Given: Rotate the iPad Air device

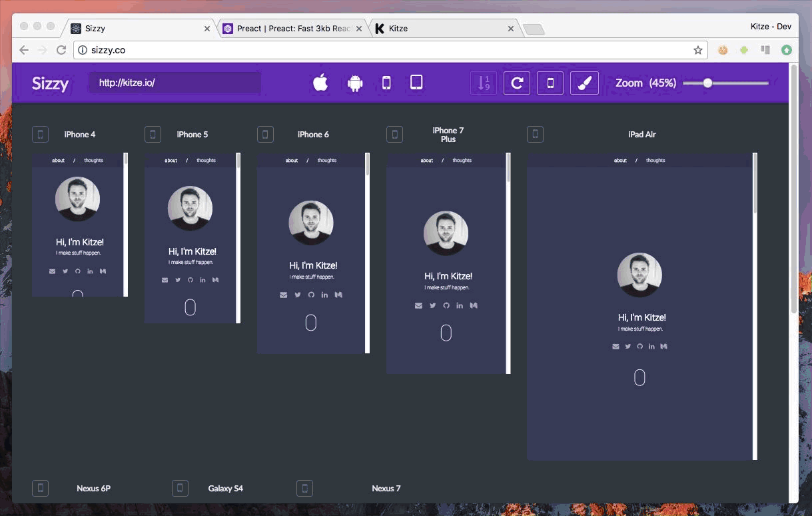Looking at the screenshot, I should click(x=535, y=135).
